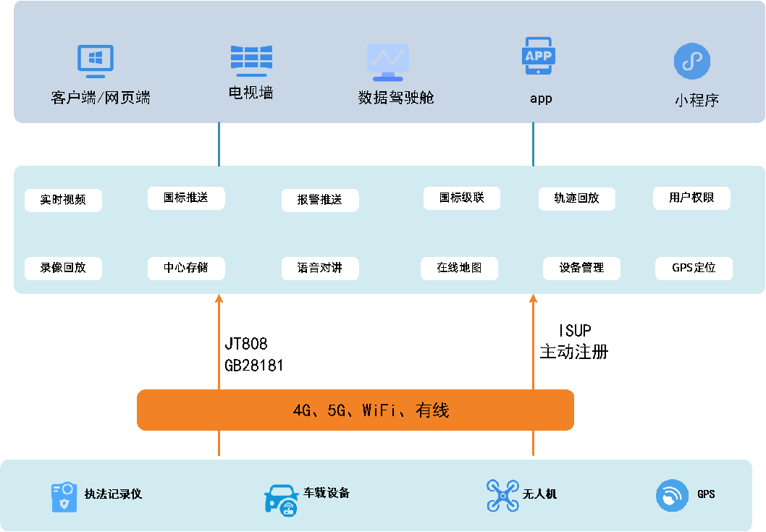This screenshot has width=766, height=532.
Task: Open the data cockpit chart icon
Action: 388,62
